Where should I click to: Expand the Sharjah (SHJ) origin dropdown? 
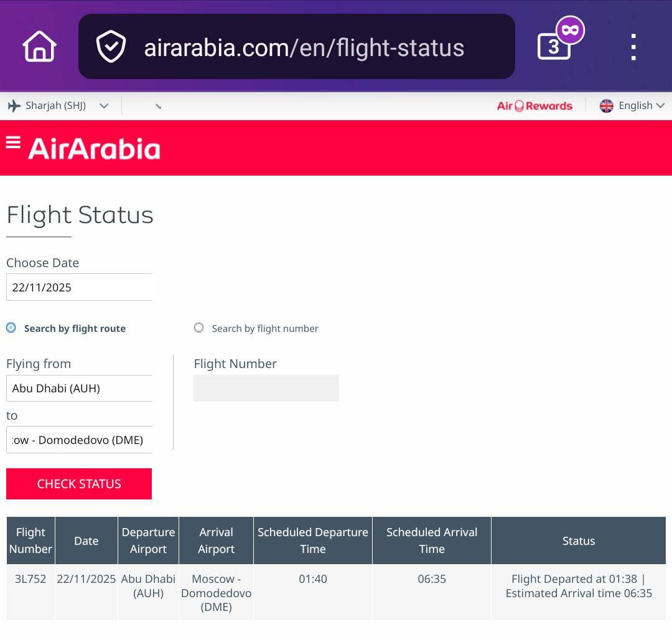point(104,106)
